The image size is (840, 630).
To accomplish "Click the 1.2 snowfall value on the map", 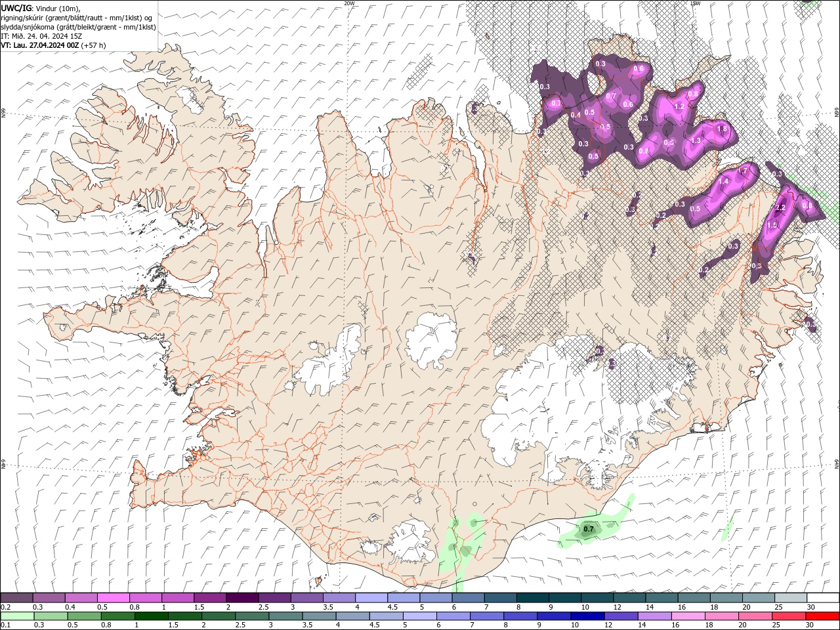I will coord(680,106).
